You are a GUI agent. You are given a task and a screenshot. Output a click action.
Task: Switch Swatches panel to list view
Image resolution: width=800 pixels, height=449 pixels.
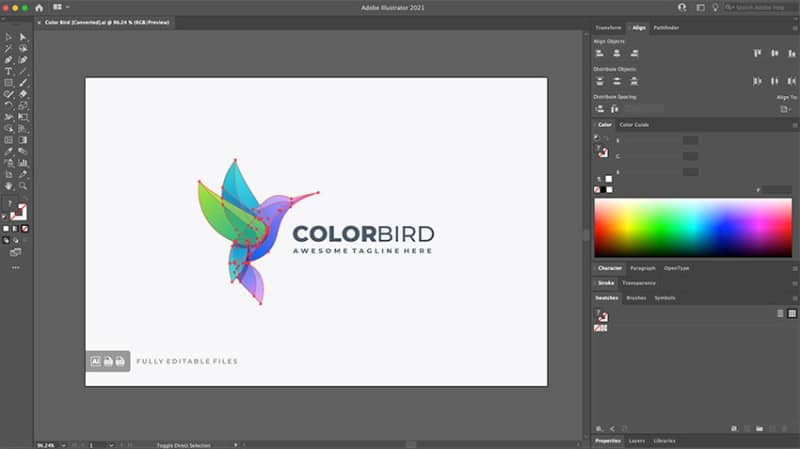[x=780, y=313]
